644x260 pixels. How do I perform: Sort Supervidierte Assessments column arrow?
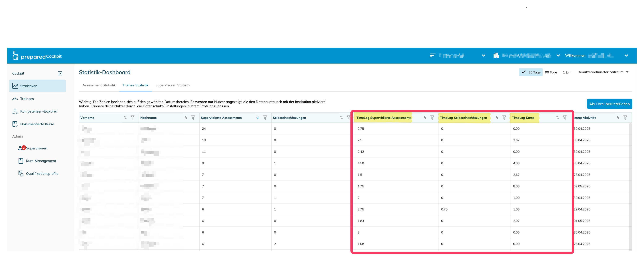pos(258,118)
